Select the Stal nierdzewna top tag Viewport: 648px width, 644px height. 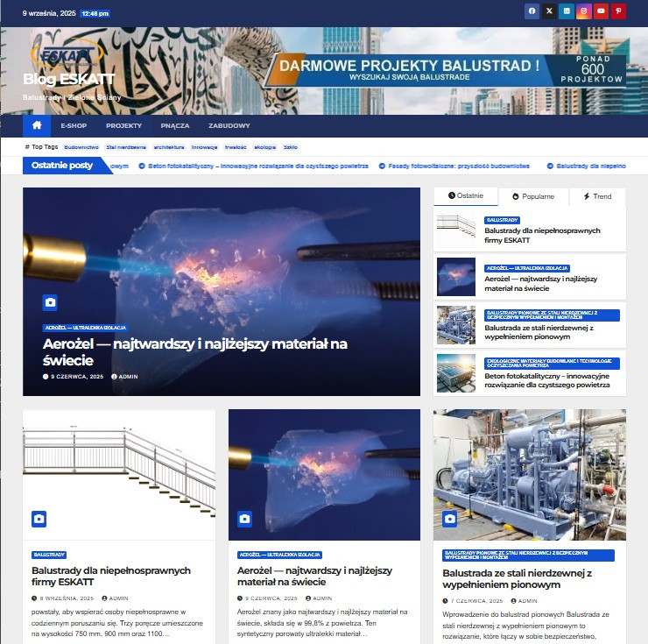(x=126, y=147)
